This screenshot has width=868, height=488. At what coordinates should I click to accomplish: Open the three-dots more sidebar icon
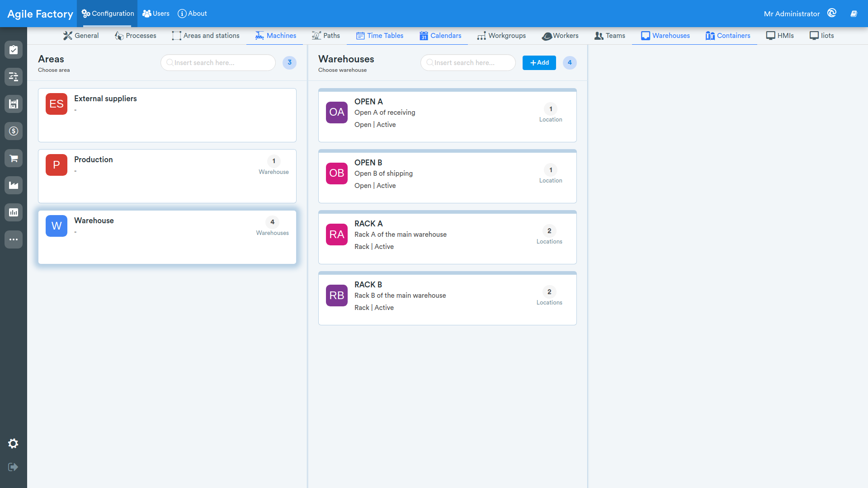14,239
